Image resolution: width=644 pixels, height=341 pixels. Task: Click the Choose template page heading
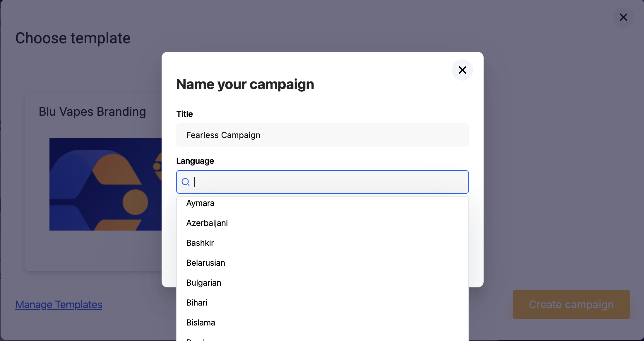pos(73,38)
